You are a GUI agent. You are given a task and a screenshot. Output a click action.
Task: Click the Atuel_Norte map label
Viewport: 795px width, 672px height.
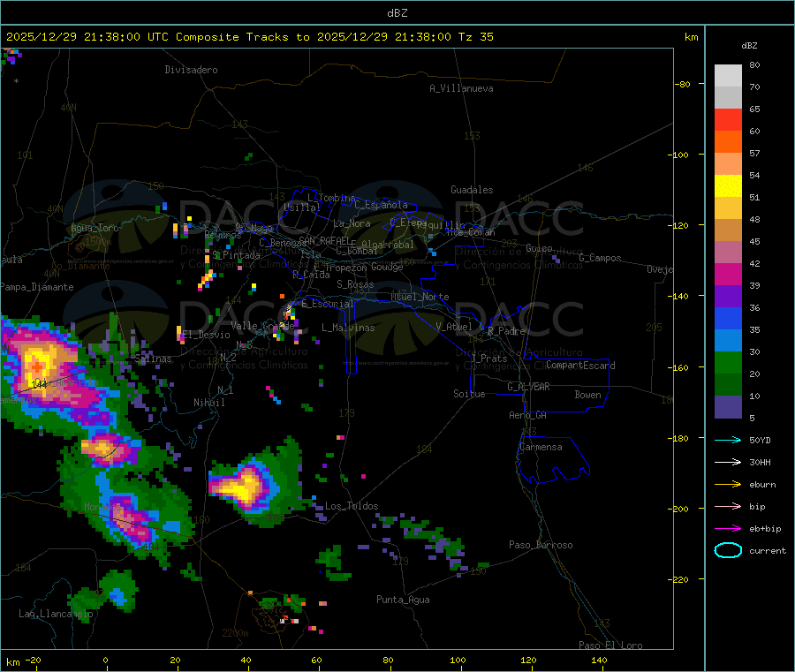[420, 297]
